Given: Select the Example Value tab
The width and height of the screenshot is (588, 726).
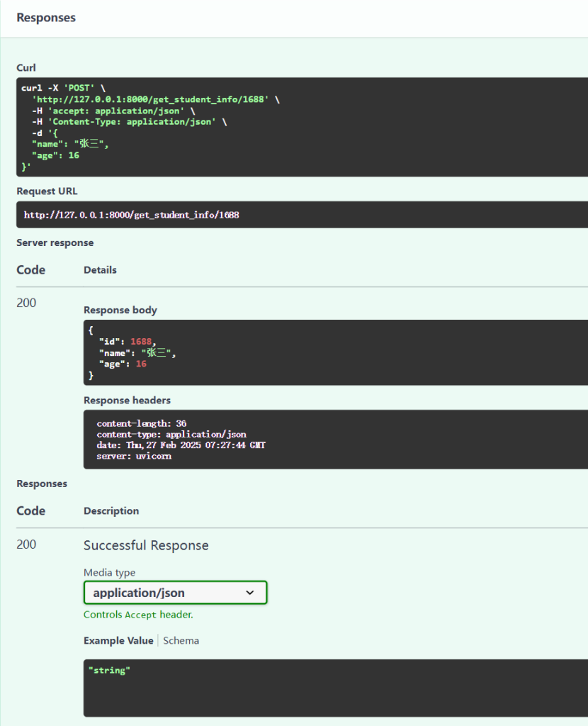Looking at the screenshot, I should click(118, 640).
